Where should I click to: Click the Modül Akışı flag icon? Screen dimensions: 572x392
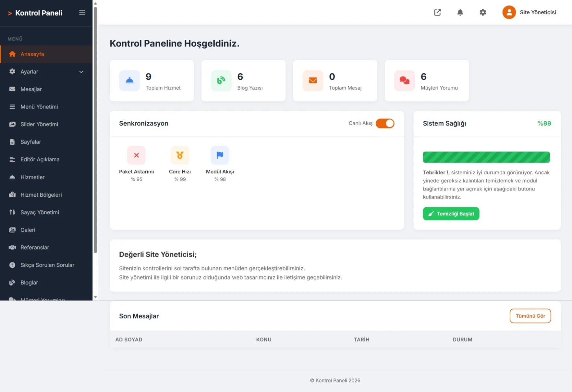(220, 155)
